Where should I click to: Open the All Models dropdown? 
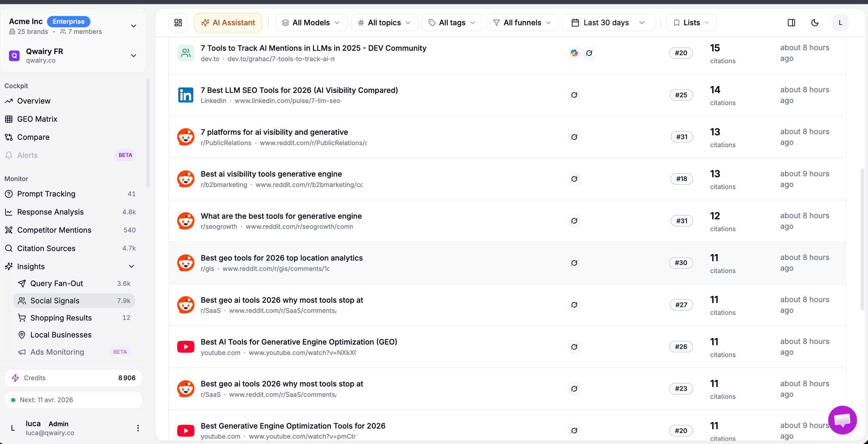pyautogui.click(x=311, y=23)
